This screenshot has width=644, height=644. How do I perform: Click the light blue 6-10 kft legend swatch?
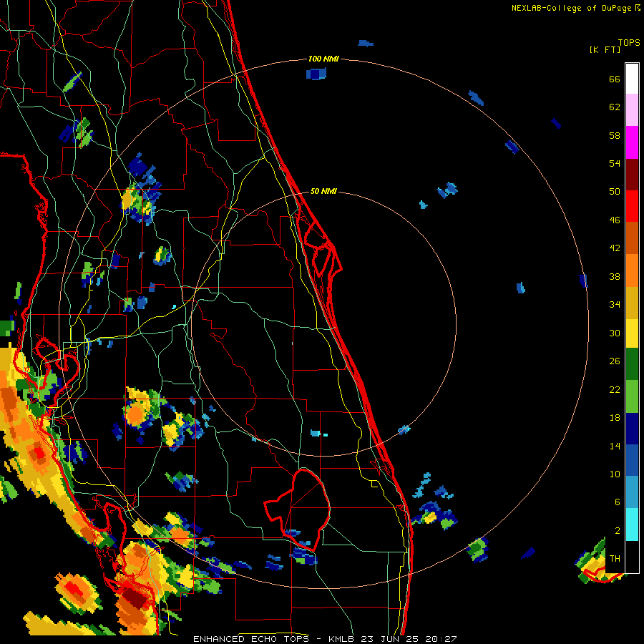click(632, 492)
